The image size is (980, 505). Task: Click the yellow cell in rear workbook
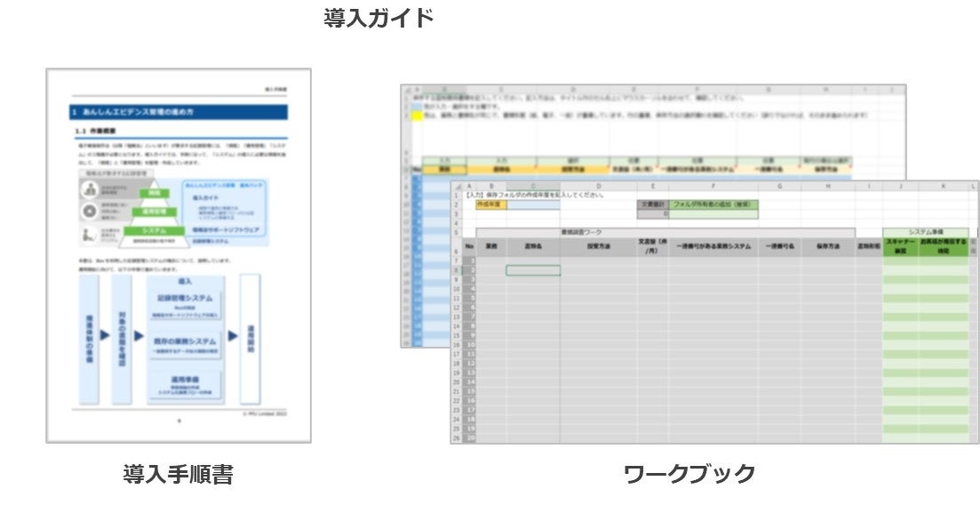pos(417,116)
